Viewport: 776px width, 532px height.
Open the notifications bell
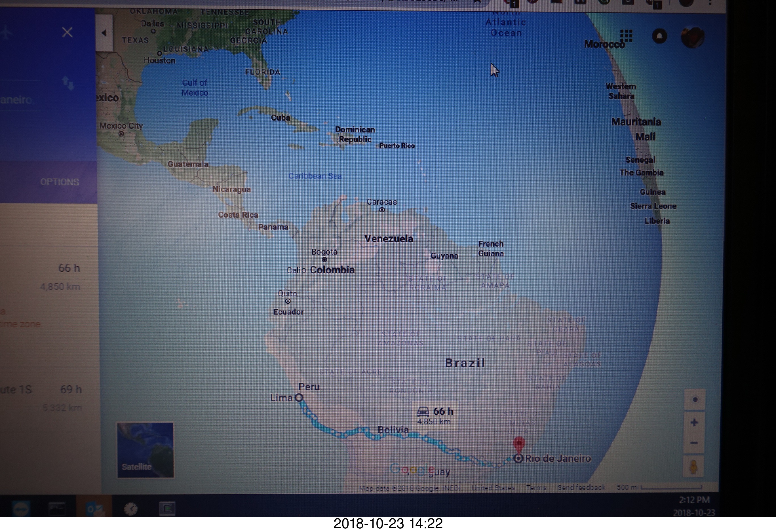coord(659,36)
